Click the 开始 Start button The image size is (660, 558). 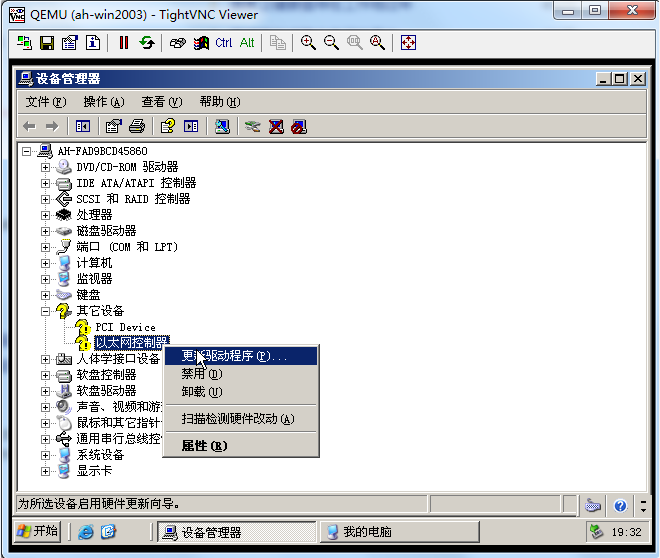[38, 531]
